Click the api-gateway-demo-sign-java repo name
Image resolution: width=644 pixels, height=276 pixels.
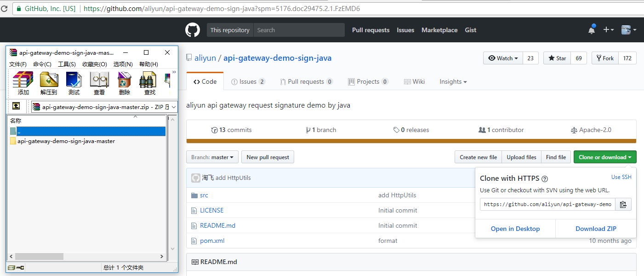tap(277, 58)
